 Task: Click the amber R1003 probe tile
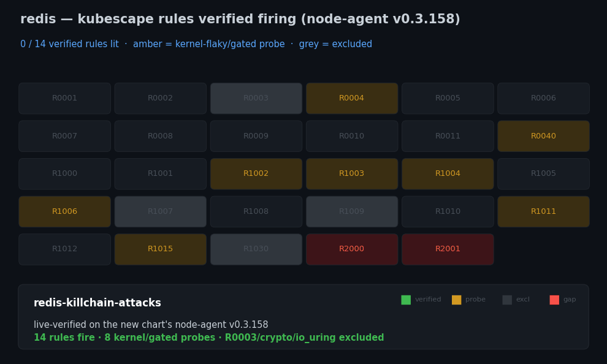click(x=352, y=173)
